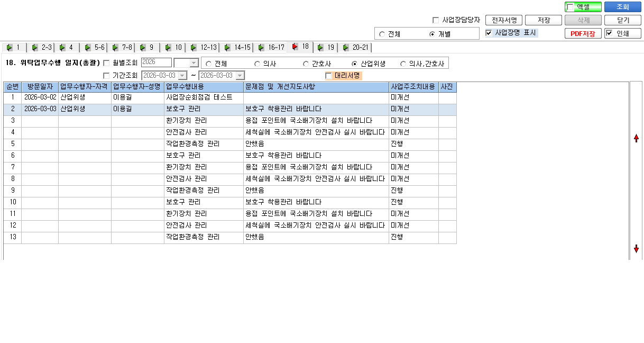Switch to tab 16~17
Image resolution: width=644 pixels, height=343 pixels.
[271, 47]
